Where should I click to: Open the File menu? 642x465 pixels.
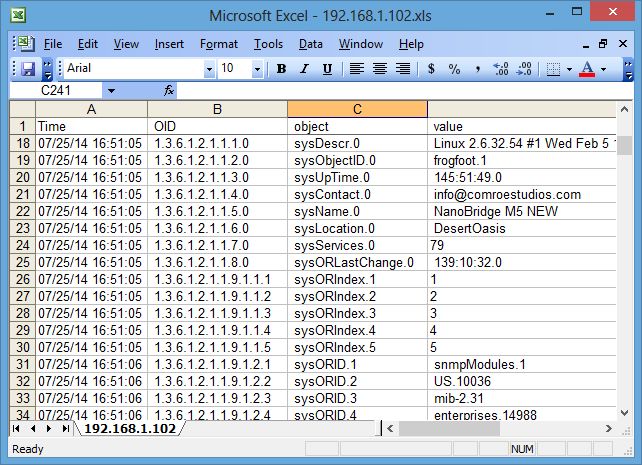point(53,44)
